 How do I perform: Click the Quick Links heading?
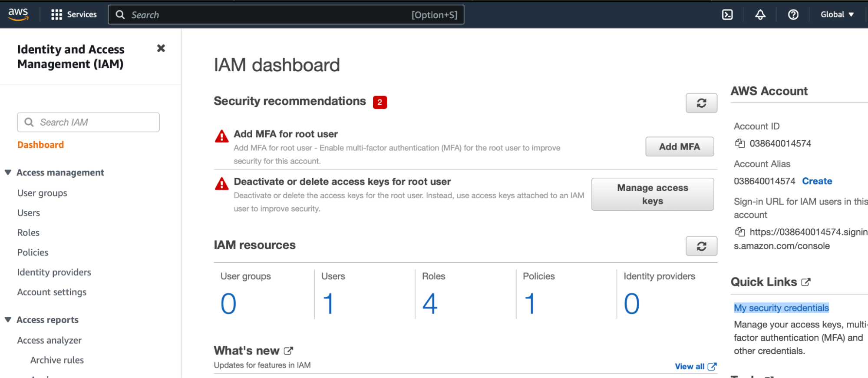point(764,282)
